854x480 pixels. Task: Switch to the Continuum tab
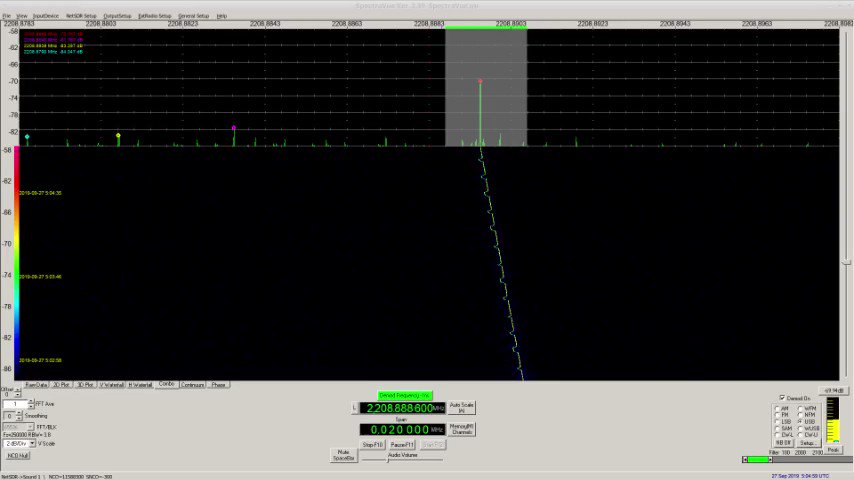point(192,385)
